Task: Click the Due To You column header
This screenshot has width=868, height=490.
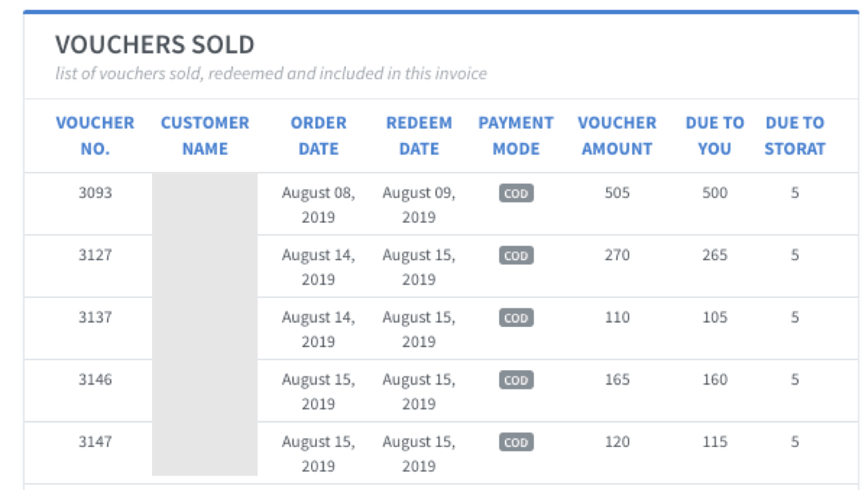Action: (x=715, y=135)
